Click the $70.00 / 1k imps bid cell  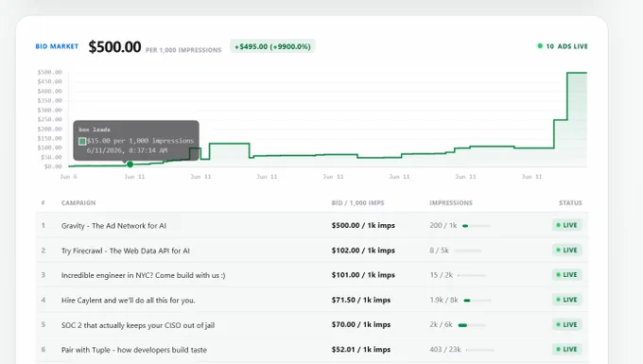tap(361, 324)
